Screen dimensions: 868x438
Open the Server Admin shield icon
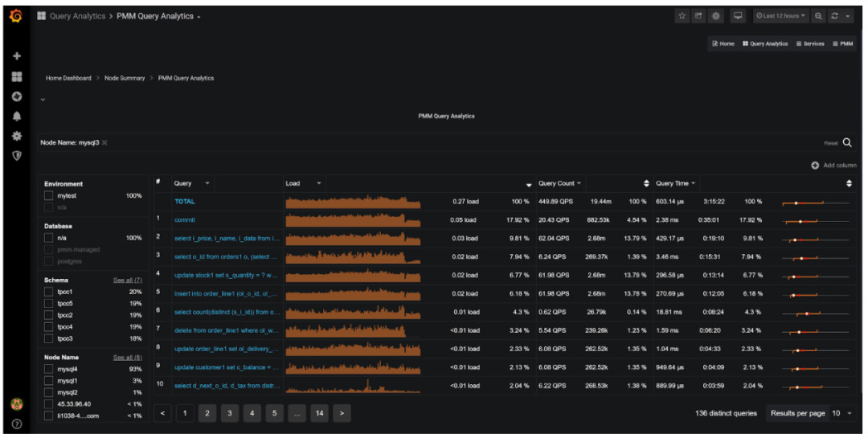[17, 156]
